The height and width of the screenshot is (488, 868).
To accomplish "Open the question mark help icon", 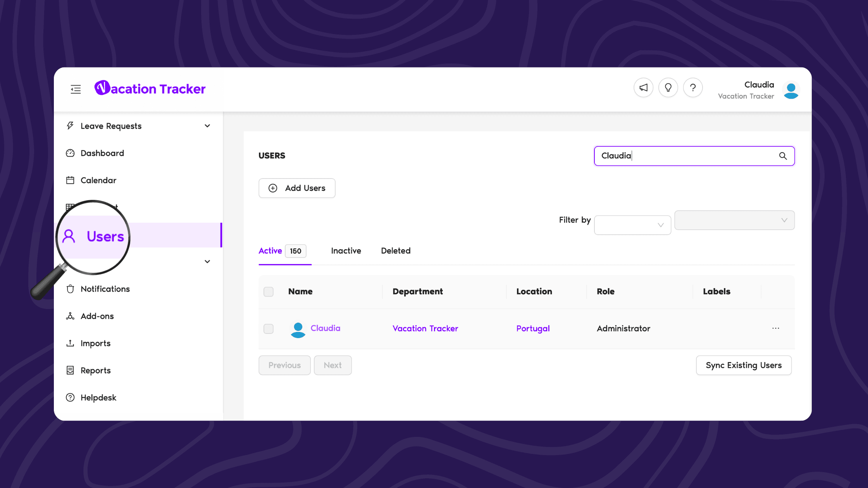I will [x=693, y=88].
